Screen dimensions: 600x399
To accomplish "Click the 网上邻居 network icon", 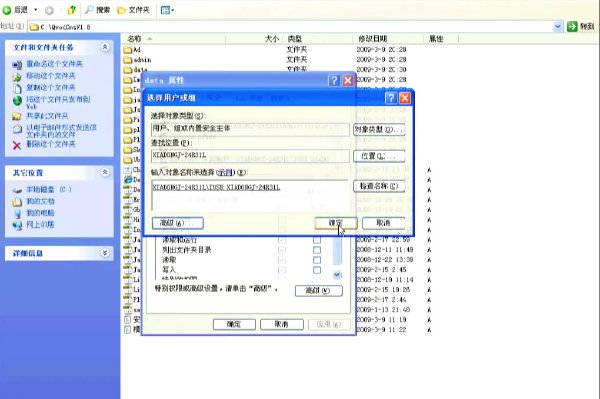I will [17, 225].
